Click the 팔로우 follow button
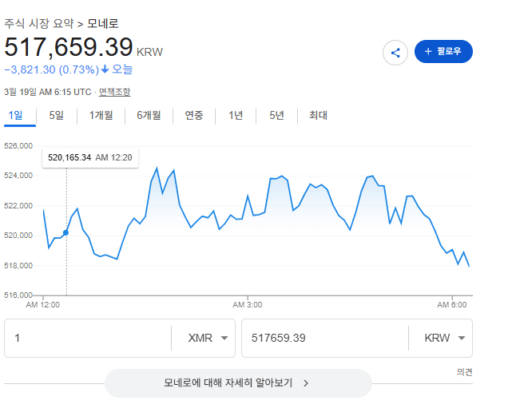The image size is (508, 420). point(443,52)
